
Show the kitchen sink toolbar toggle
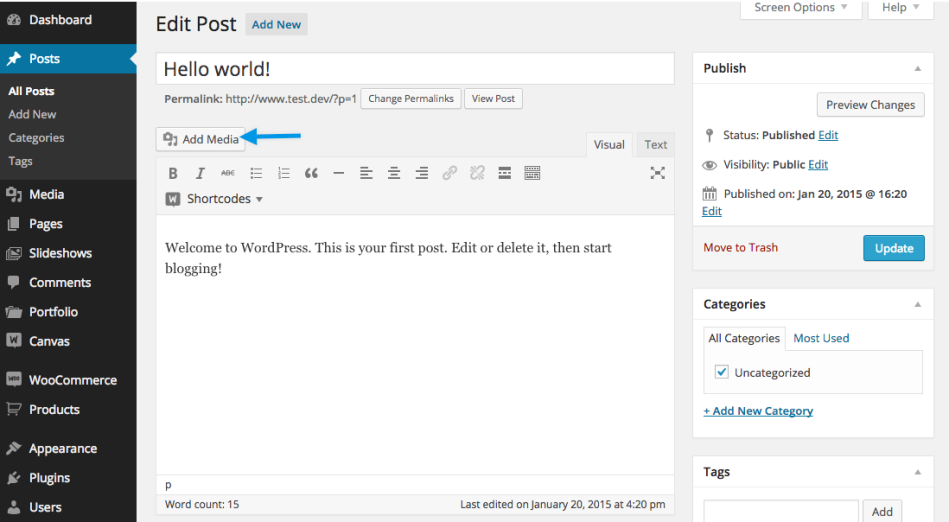[x=532, y=173]
